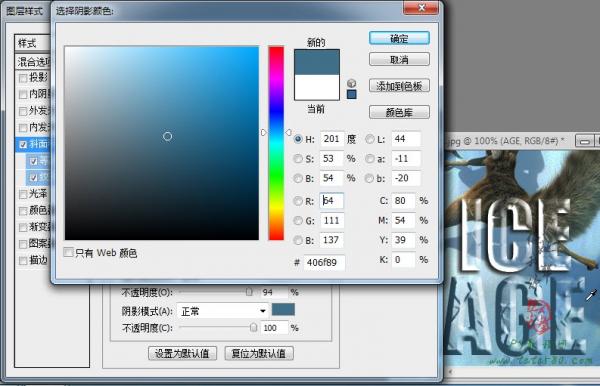Uncheck the 斜面 bevel style checkbox
This screenshot has width=600, height=386.
(x=23, y=144)
